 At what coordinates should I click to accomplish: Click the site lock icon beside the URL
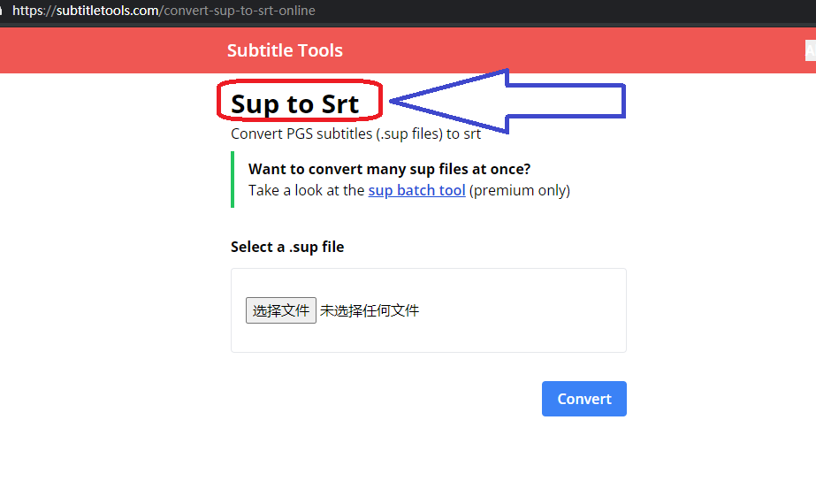coord(3,11)
